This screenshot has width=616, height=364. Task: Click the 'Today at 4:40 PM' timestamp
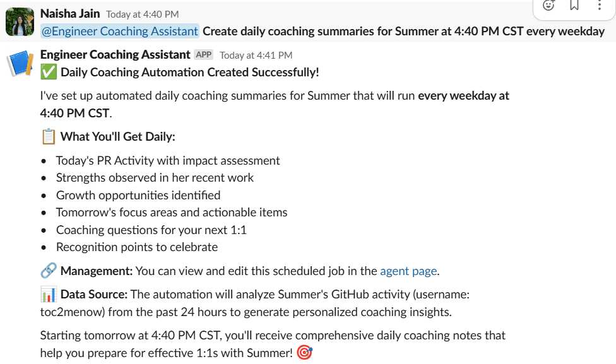142,14
